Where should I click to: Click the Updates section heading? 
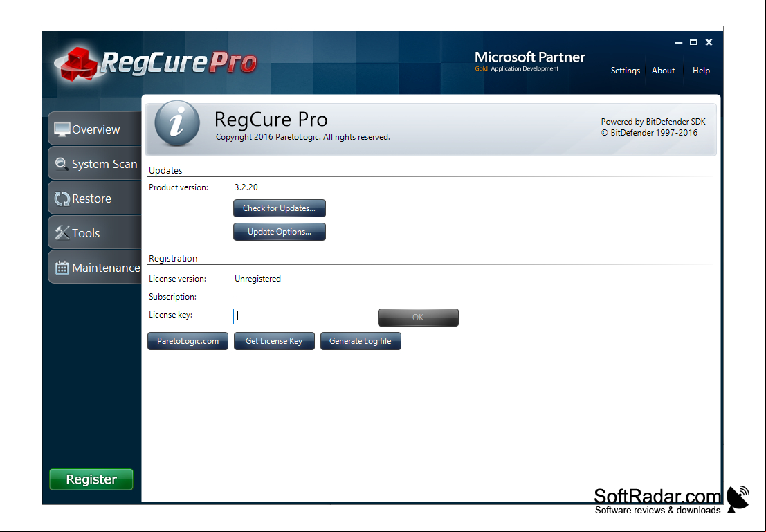point(165,170)
